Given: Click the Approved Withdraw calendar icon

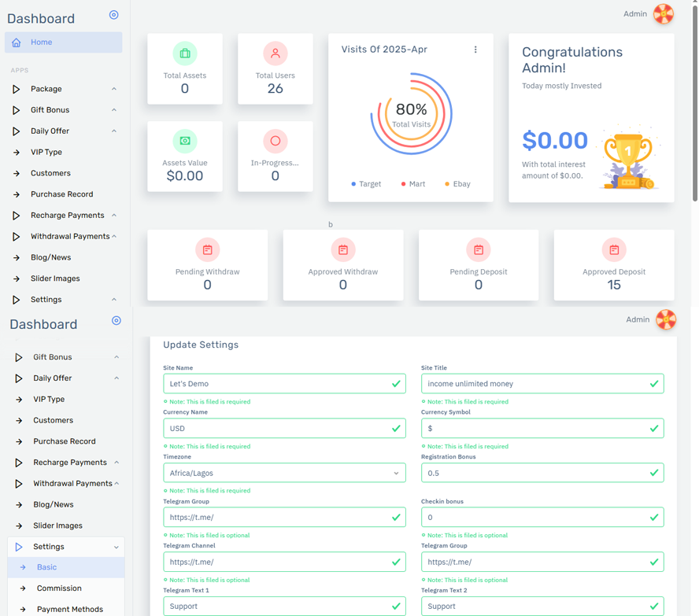Looking at the screenshot, I should 343,249.
